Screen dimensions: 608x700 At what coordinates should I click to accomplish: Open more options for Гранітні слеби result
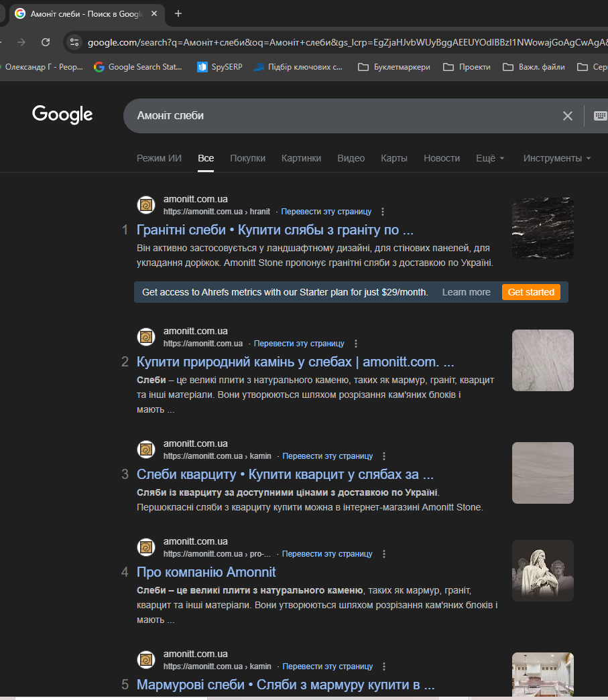click(x=383, y=212)
